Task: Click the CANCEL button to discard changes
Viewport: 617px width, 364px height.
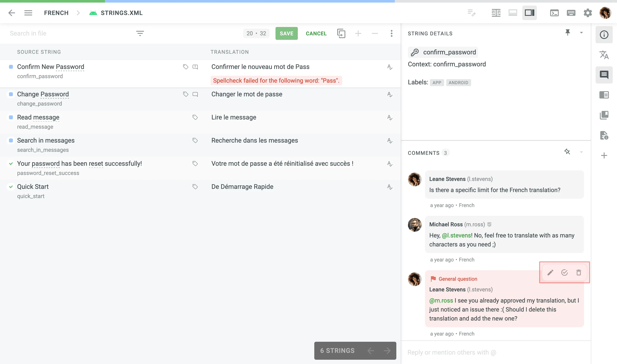Action: tap(316, 33)
